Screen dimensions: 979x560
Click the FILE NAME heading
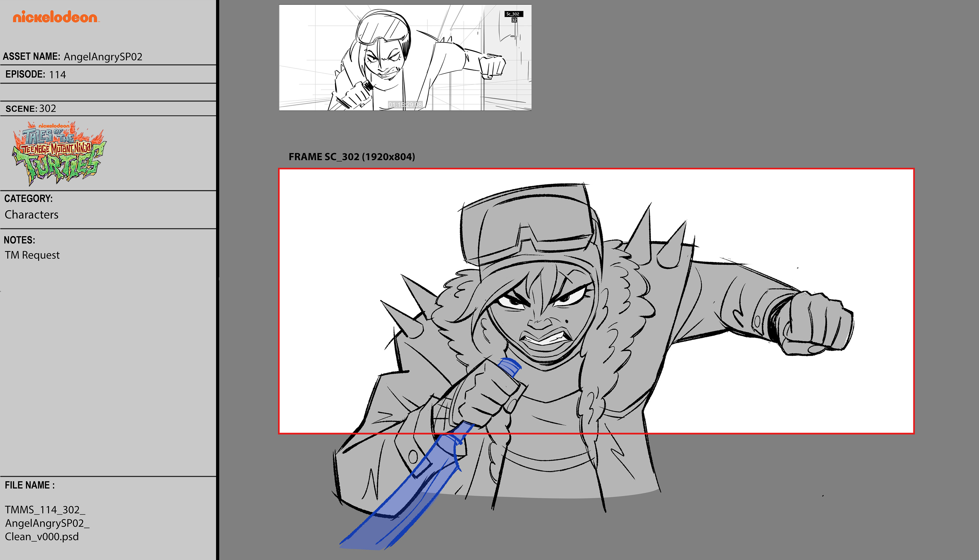point(30,485)
